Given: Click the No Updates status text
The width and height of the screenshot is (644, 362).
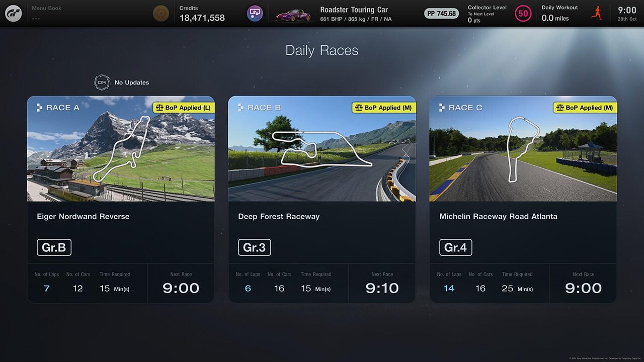Looking at the screenshot, I should 132,82.
